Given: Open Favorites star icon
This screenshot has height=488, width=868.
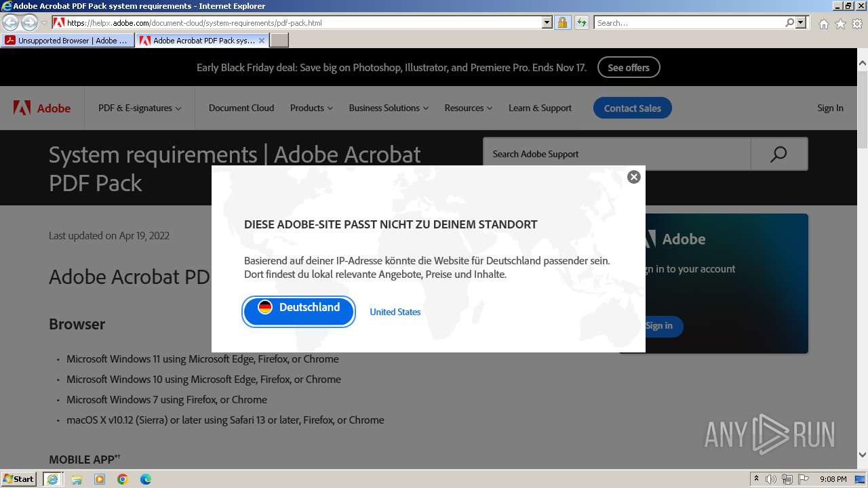Looking at the screenshot, I should 840,24.
